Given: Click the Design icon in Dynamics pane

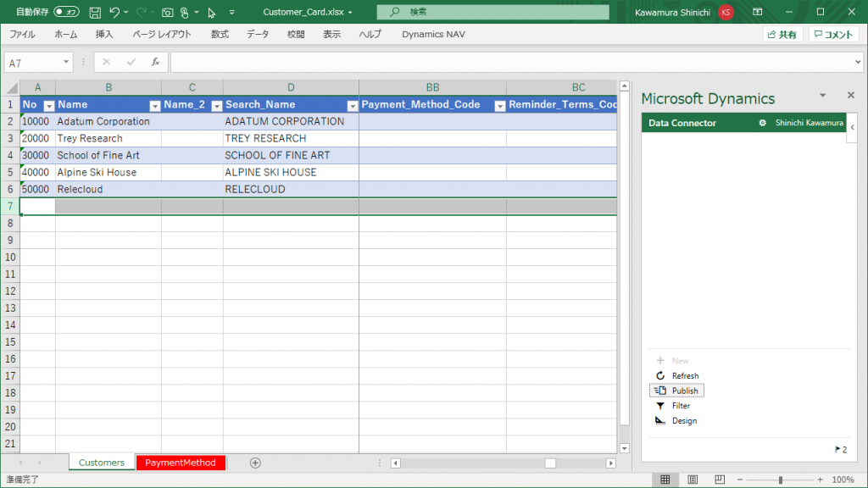Looking at the screenshot, I should [x=659, y=420].
